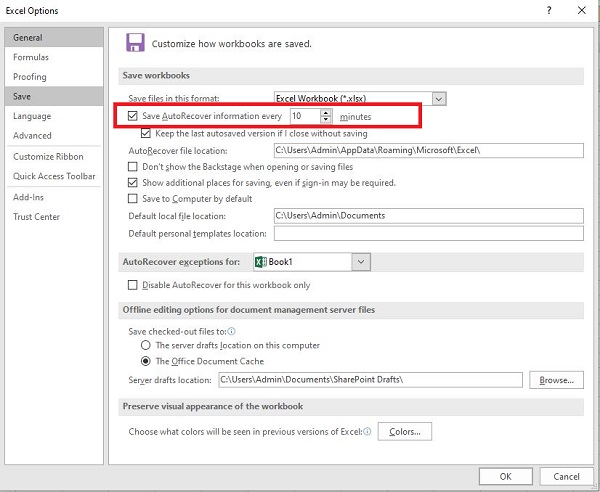Enable Save to Computer by default
This screenshot has width=600, height=492.
[132, 198]
